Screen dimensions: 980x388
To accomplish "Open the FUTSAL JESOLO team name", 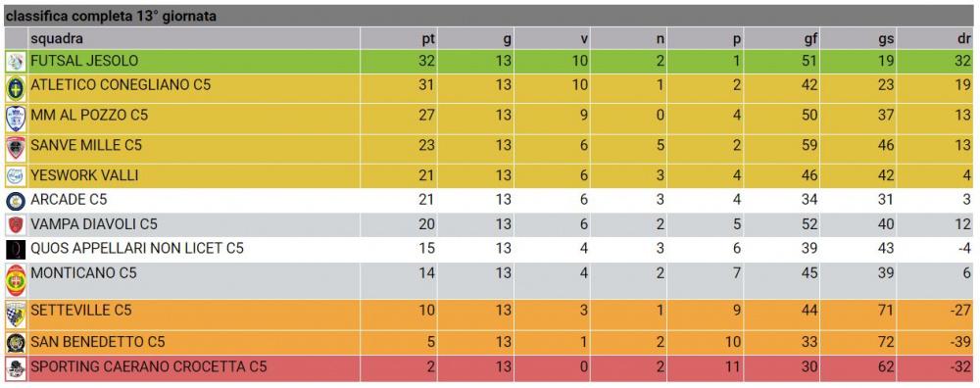I will pos(84,61).
